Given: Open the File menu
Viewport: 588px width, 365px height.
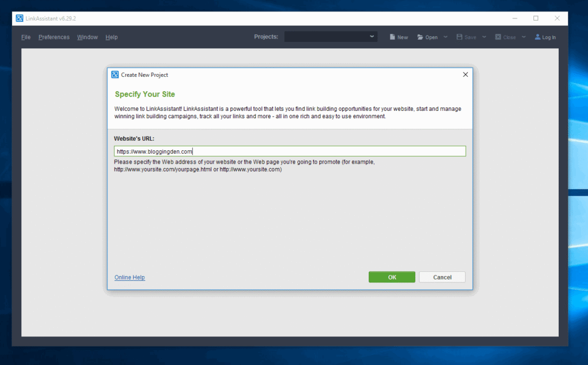Looking at the screenshot, I should (x=26, y=37).
